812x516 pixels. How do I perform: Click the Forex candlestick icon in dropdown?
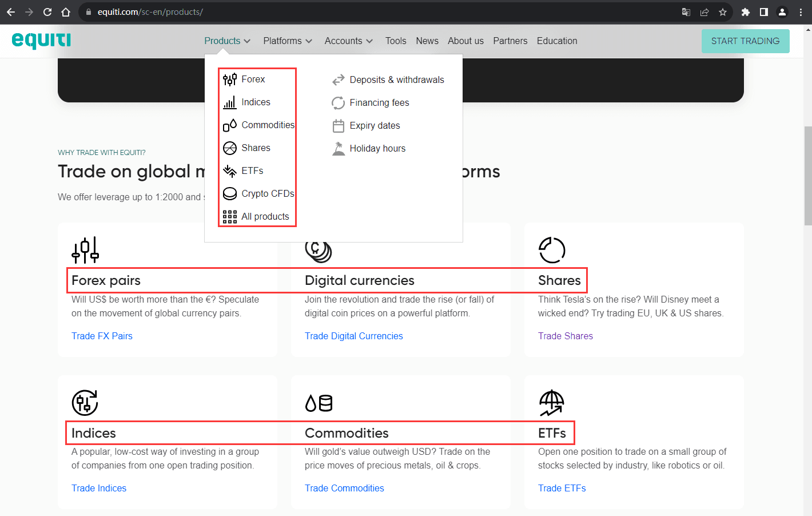tap(230, 80)
